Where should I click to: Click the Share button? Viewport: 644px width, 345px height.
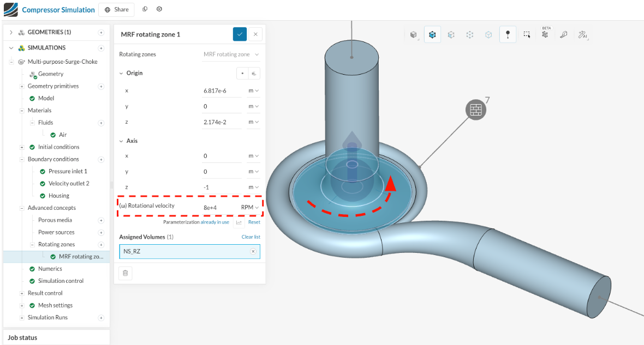[x=117, y=9]
